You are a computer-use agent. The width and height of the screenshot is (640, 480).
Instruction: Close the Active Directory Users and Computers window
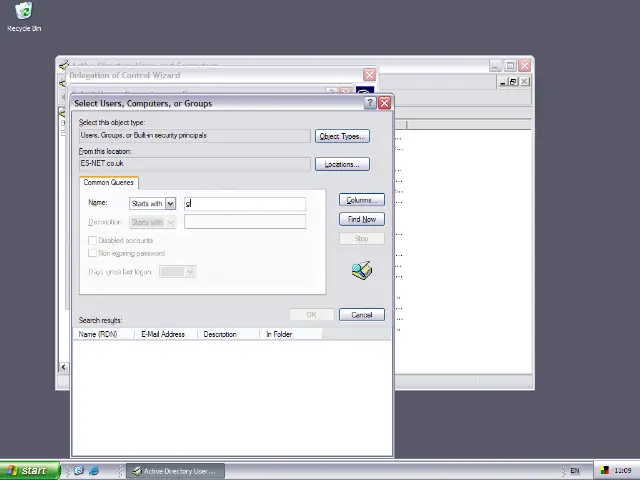524,65
